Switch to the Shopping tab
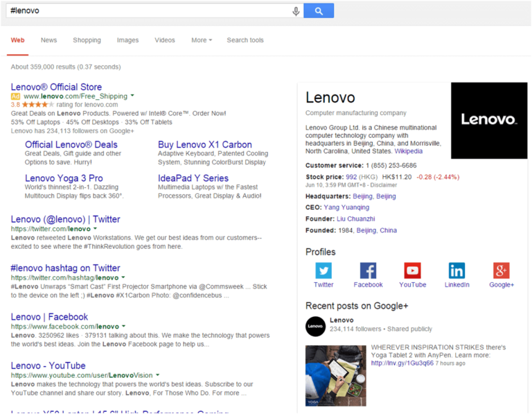The width and height of the screenshot is (532, 414). pyautogui.click(x=87, y=40)
